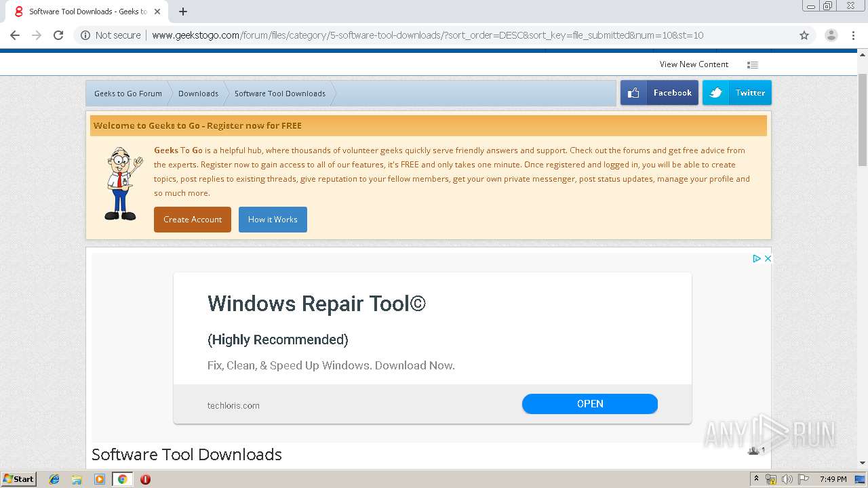Open the Action Center flag icon
Viewport: 868px width, 488px height.
point(804,479)
